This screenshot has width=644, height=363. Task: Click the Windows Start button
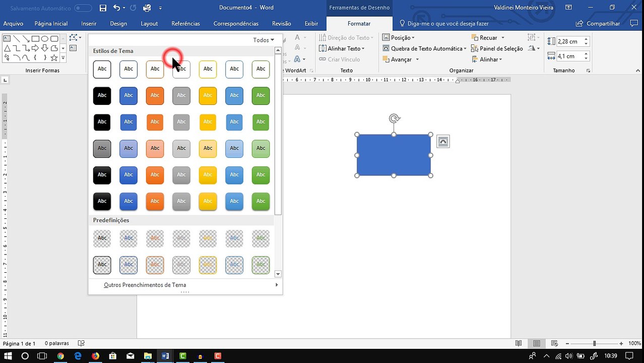coord(8,356)
